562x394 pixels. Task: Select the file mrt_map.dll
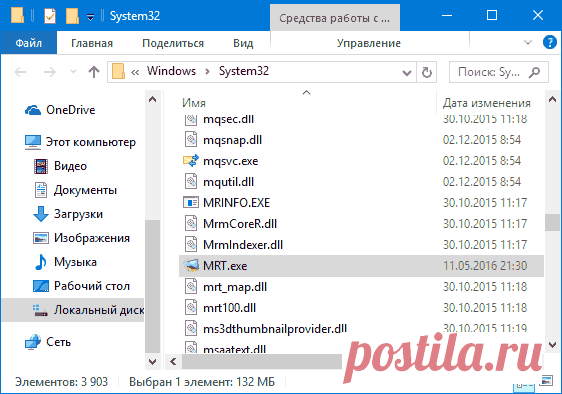point(235,287)
